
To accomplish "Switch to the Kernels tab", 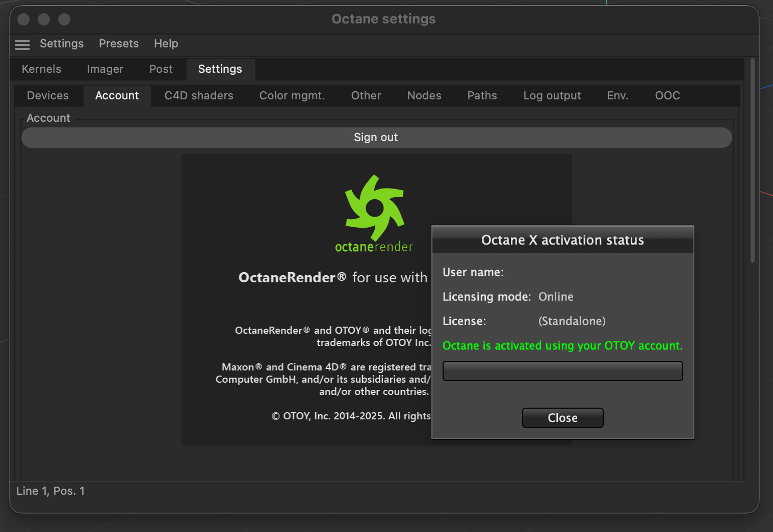I will 41,69.
